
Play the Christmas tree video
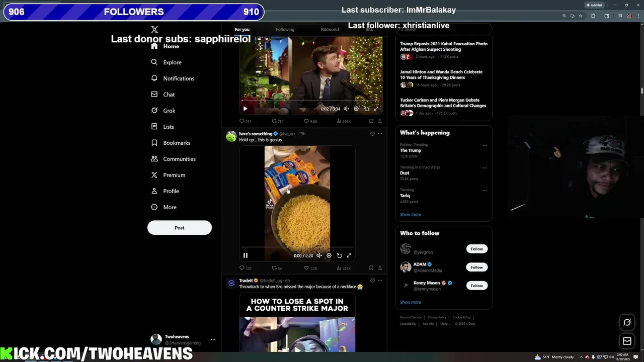pos(245,109)
